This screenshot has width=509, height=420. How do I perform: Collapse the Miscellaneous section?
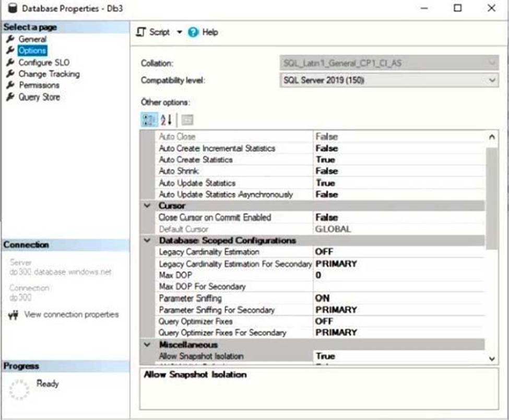pyautogui.click(x=148, y=345)
